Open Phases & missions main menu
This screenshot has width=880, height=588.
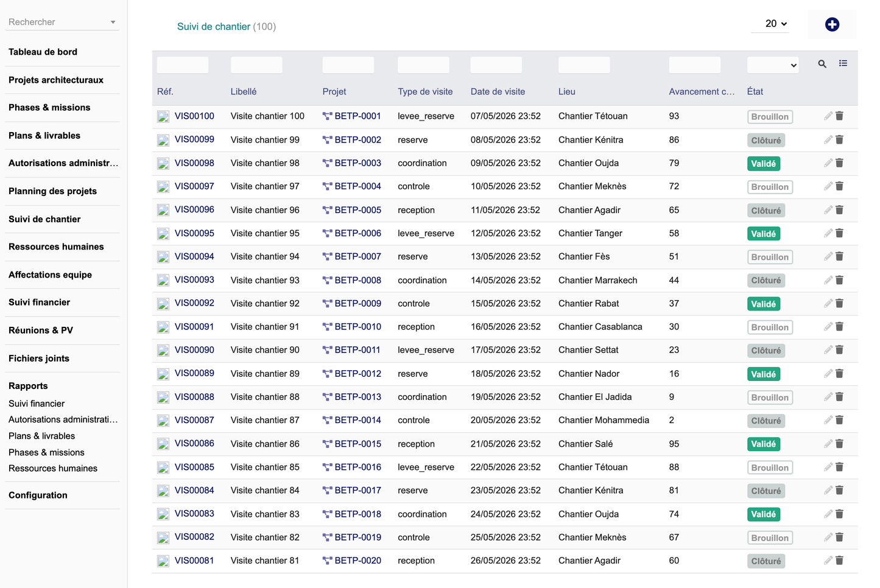(x=49, y=108)
